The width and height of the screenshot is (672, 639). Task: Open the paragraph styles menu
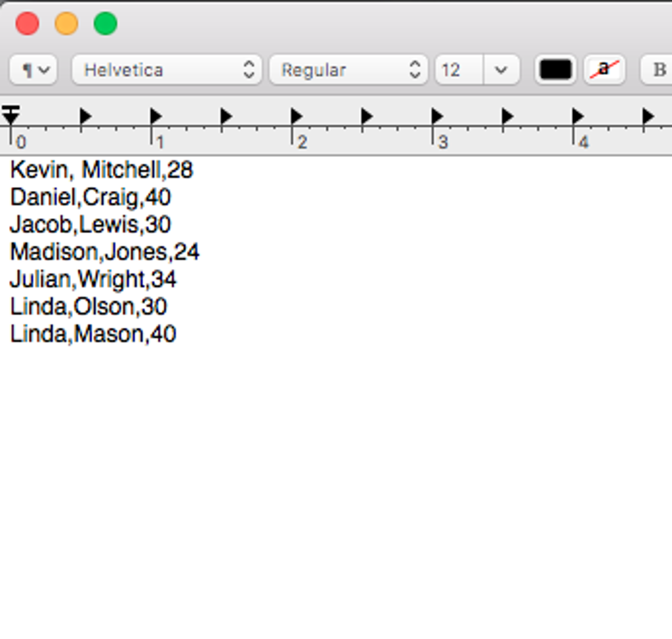point(33,70)
